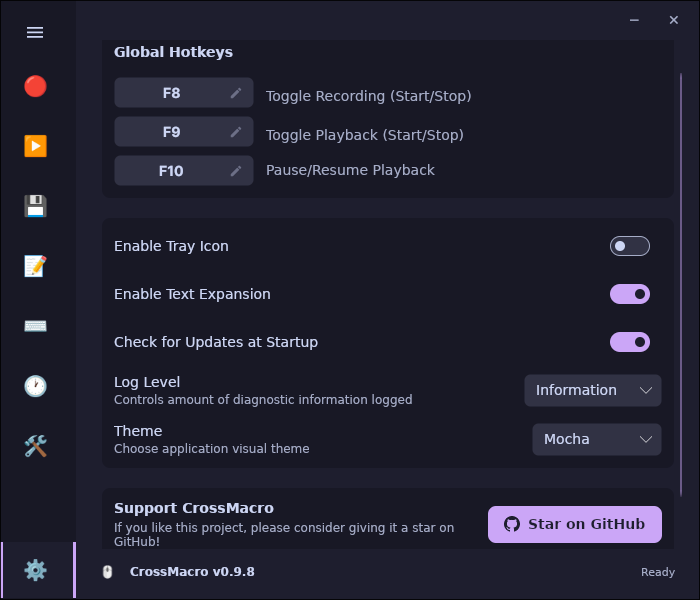This screenshot has width=700, height=600.
Task: Click the F8 hotkey field
Action: click(x=183, y=93)
